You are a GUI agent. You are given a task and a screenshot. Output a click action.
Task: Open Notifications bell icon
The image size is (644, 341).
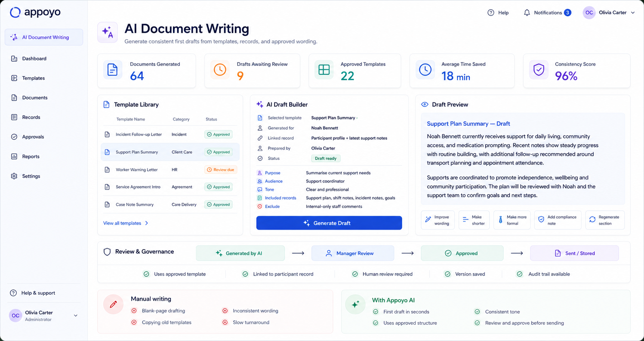(527, 13)
